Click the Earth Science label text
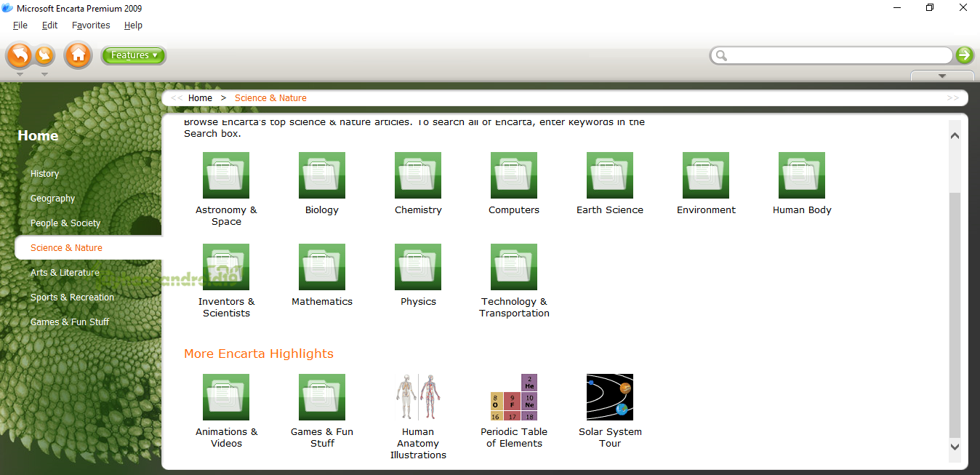This screenshot has height=475, width=980. (x=610, y=210)
